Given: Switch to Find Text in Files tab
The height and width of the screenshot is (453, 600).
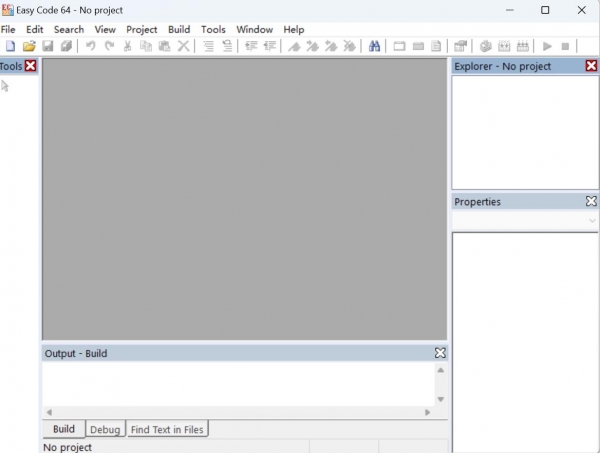Looking at the screenshot, I should [x=167, y=430].
